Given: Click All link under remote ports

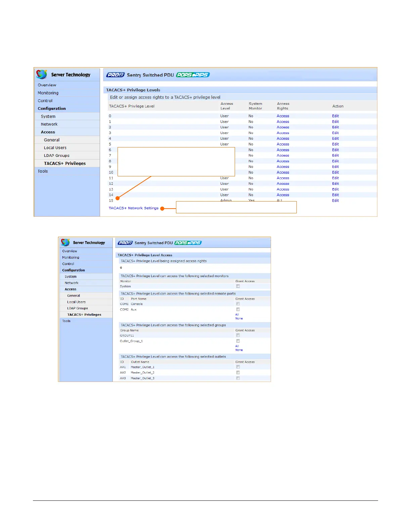Looking at the screenshot, I should (x=237, y=315).
